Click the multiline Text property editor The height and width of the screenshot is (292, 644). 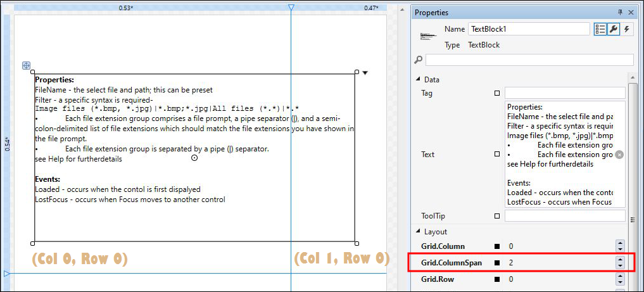point(565,155)
